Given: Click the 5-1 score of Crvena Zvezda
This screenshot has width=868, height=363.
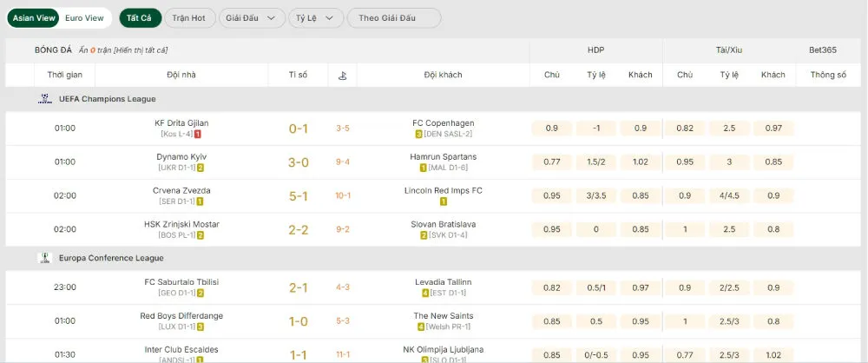Looking at the screenshot, I should pos(299,196).
